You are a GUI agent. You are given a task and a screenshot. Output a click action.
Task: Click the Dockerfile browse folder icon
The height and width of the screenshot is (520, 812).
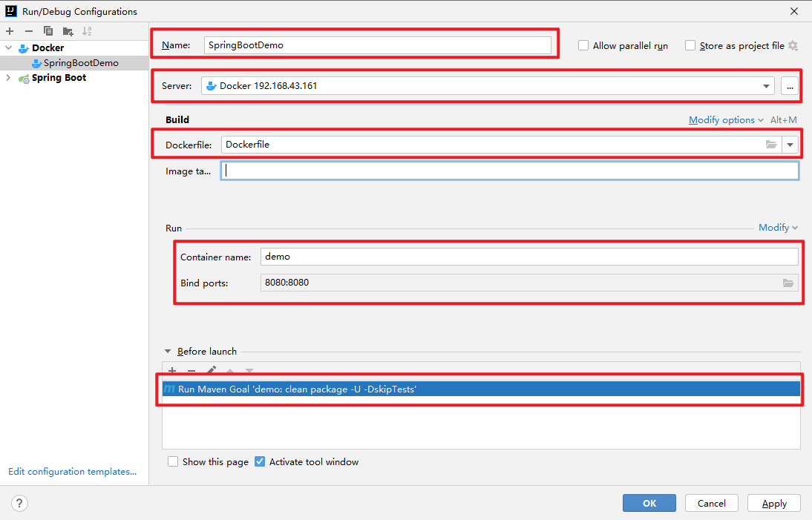pos(771,145)
